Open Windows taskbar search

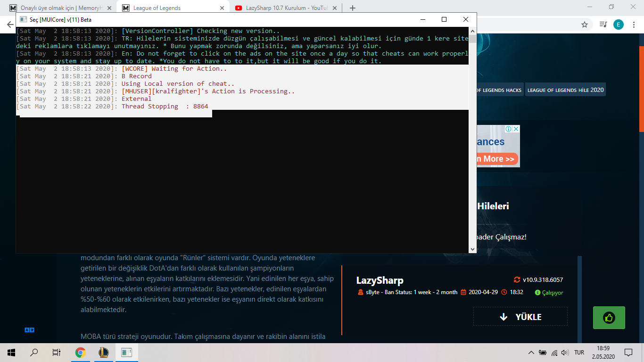point(34,352)
